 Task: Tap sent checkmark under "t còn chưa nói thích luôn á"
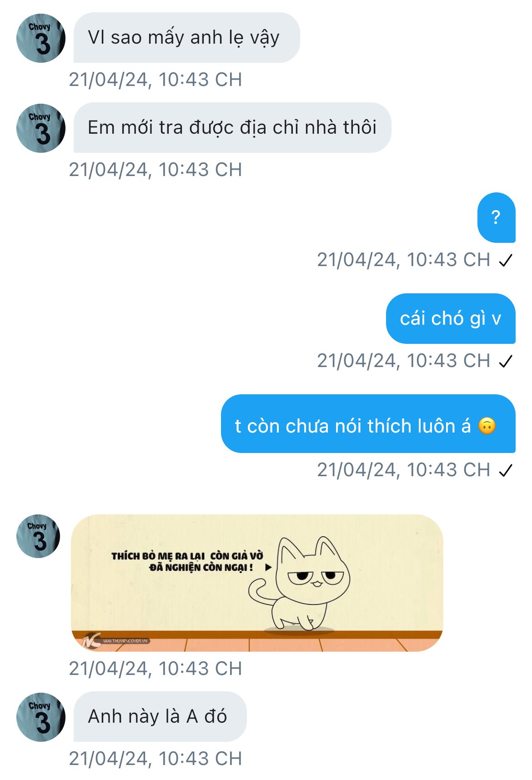tap(506, 470)
